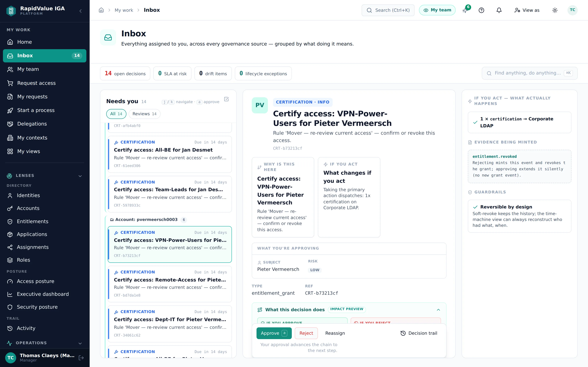
Task: Open the Decision trail
Action: point(419,333)
